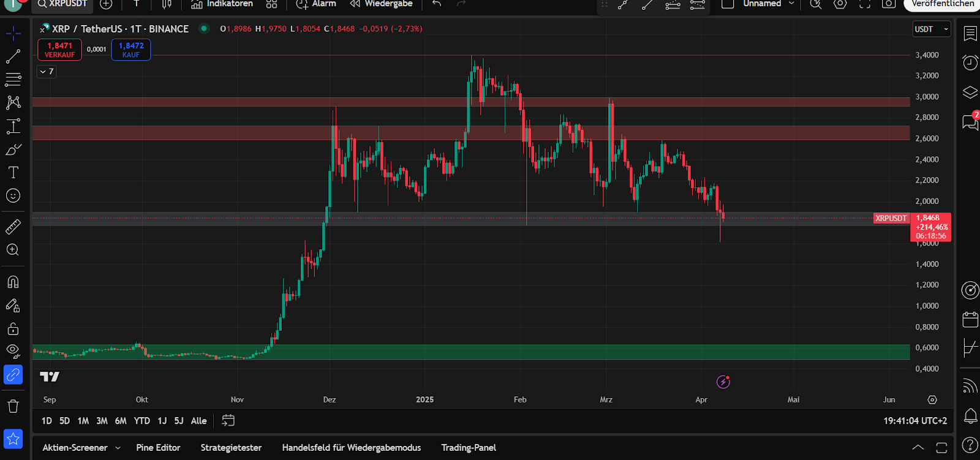Hide all drawings with eye icon

pos(13,351)
